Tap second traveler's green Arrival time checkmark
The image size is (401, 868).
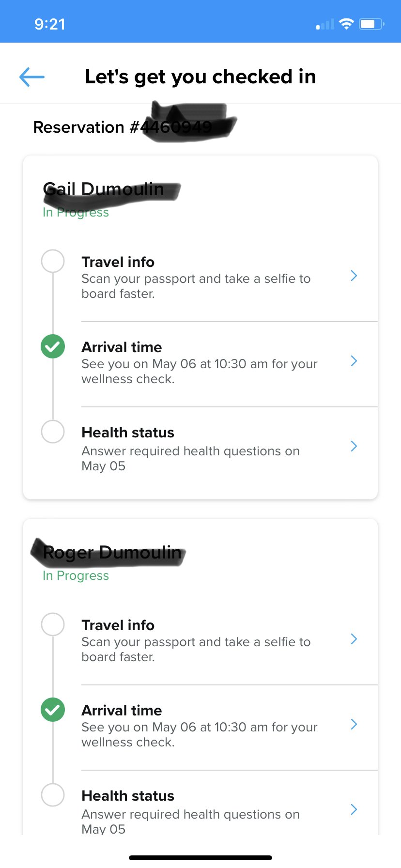point(53,710)
